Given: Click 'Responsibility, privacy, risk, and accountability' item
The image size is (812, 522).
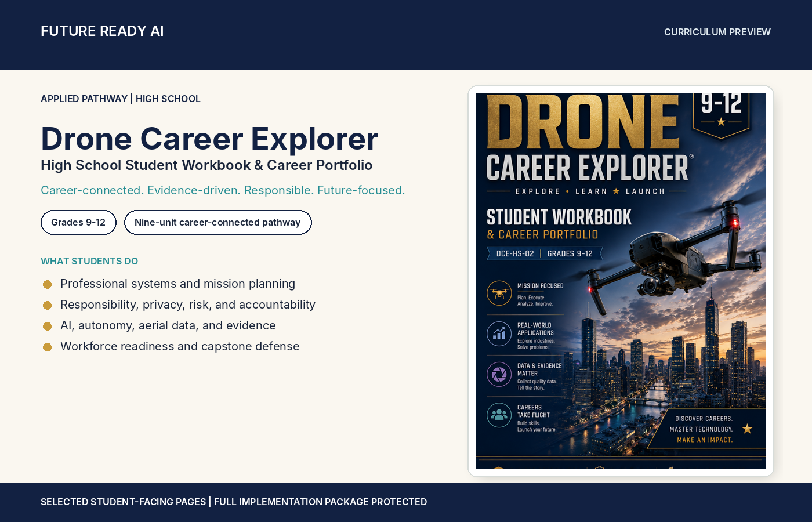Looking at the screenshot, I should [188, 304].
